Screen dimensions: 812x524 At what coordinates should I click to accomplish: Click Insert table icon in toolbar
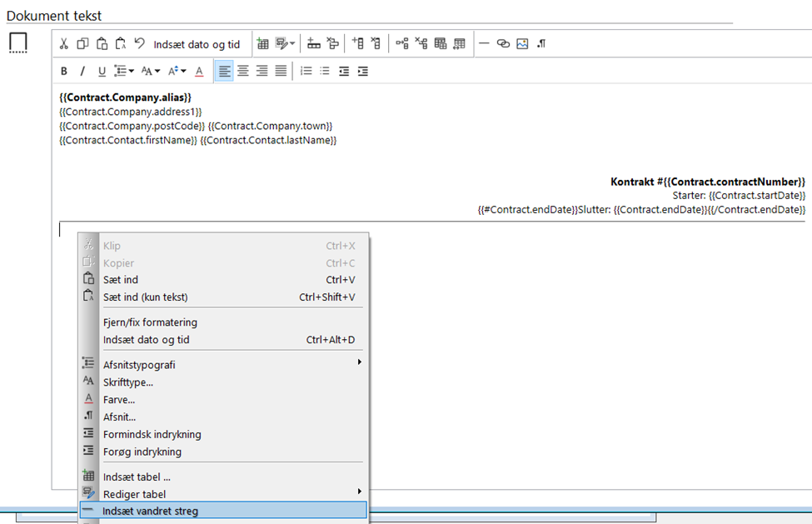coord(262,43)
